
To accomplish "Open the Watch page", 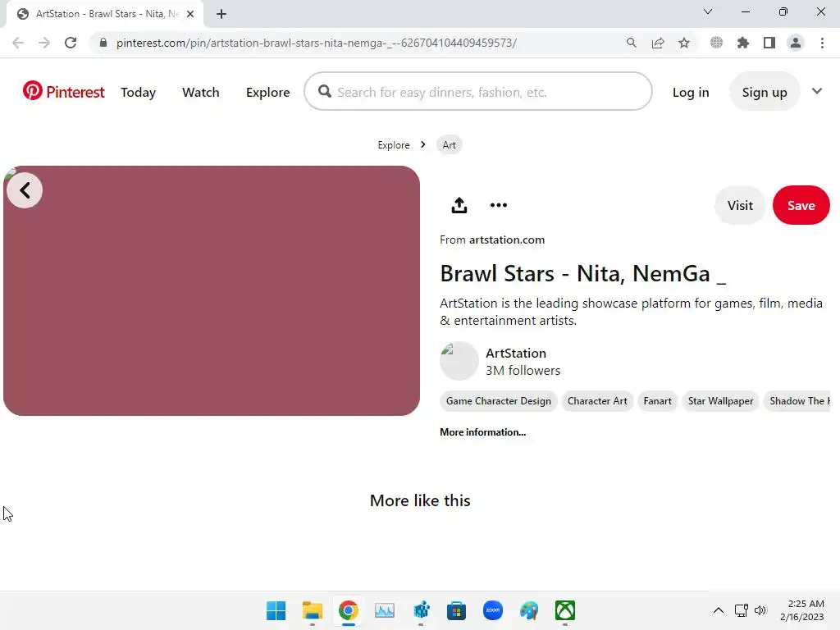I will click(200, 92).
